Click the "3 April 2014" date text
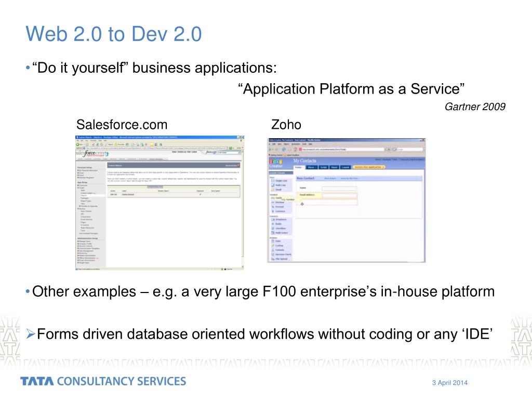 449,383
